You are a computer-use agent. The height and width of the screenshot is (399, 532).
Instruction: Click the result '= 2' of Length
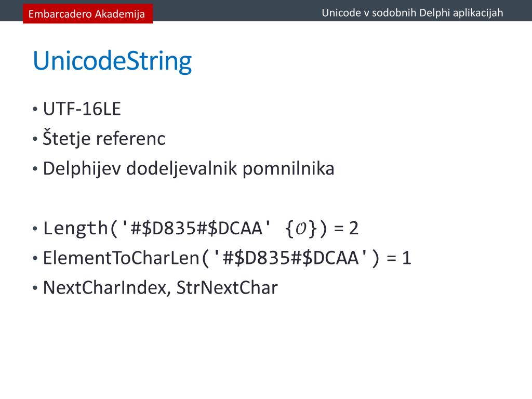346,229
